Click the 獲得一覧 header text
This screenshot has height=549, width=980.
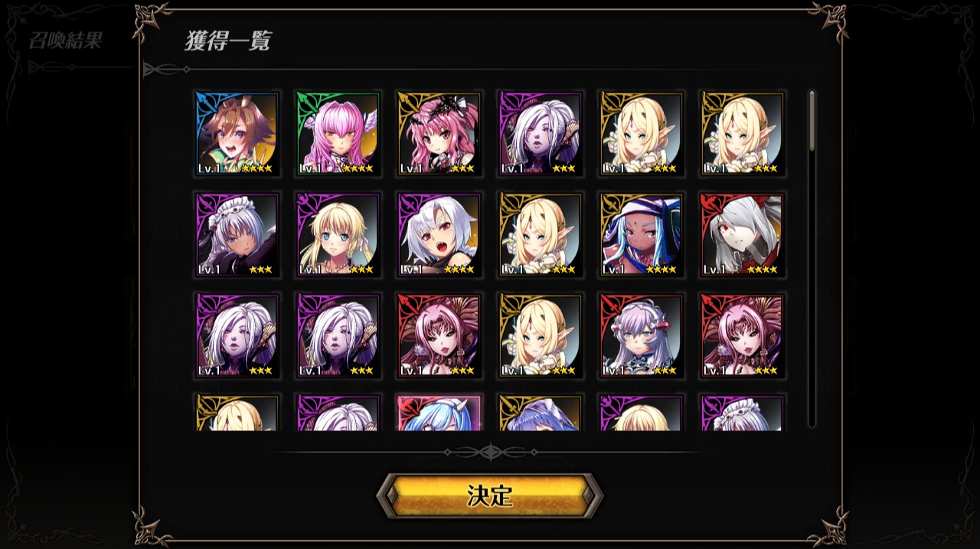pyautogui.click(x=227, y=41)
